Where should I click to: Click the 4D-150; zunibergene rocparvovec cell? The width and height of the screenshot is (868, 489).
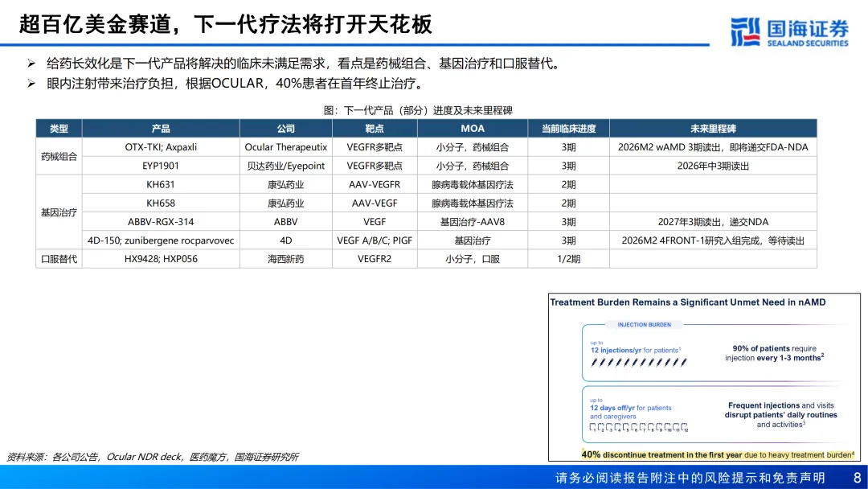tap(161, 240)
